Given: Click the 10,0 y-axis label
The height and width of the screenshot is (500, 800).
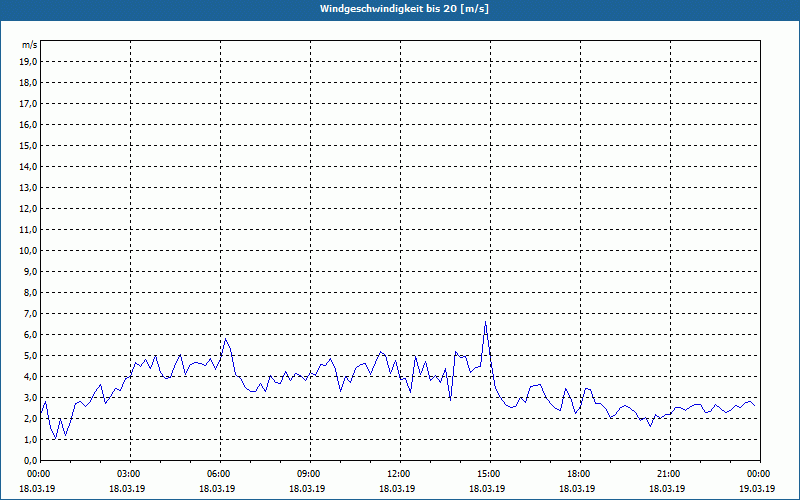Looking at the screenshot, I should tap(29, 251).
